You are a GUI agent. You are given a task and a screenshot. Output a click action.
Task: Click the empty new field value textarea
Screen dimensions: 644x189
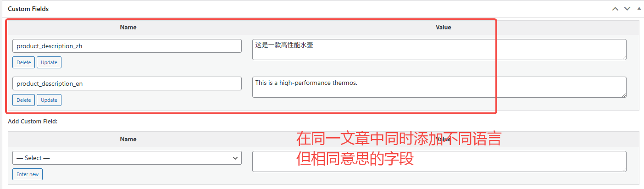(439, 161)
